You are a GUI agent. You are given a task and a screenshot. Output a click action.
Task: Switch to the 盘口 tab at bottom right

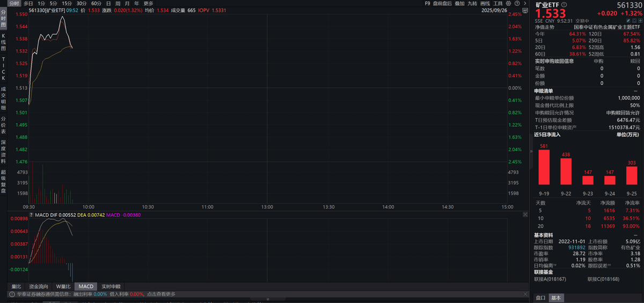tap(540, 298)
